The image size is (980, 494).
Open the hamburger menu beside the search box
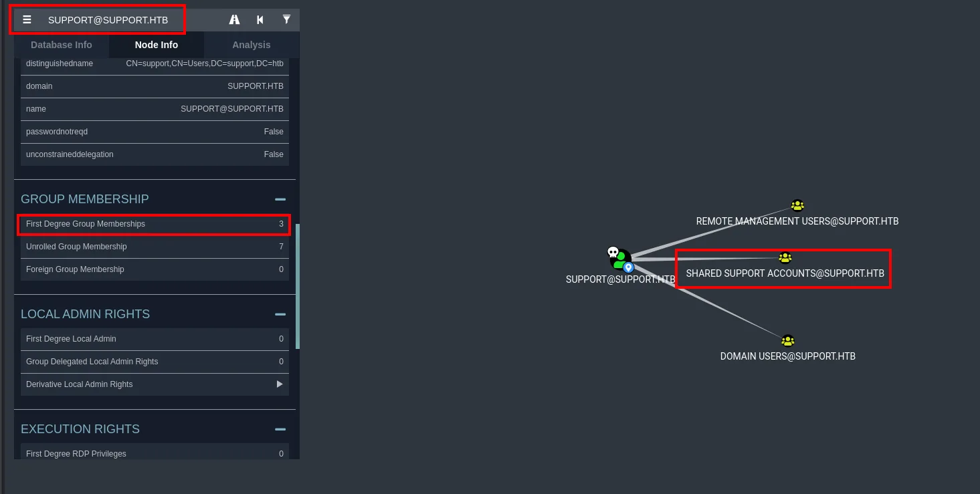click(x=27, y=20)
